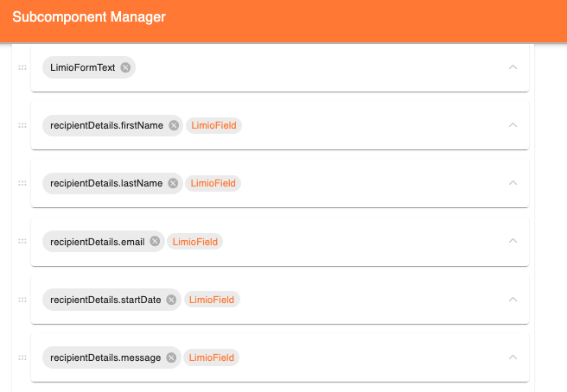The height and width of the screenshot is (392, 567).
Task: Collapse the recipientDetails.lastName section
Action: (x=513, y=183)
